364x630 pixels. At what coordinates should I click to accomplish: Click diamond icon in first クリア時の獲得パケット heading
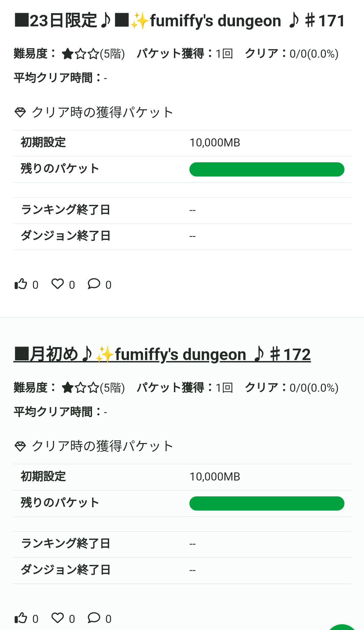pyautogui.click(x=20, y=112)
